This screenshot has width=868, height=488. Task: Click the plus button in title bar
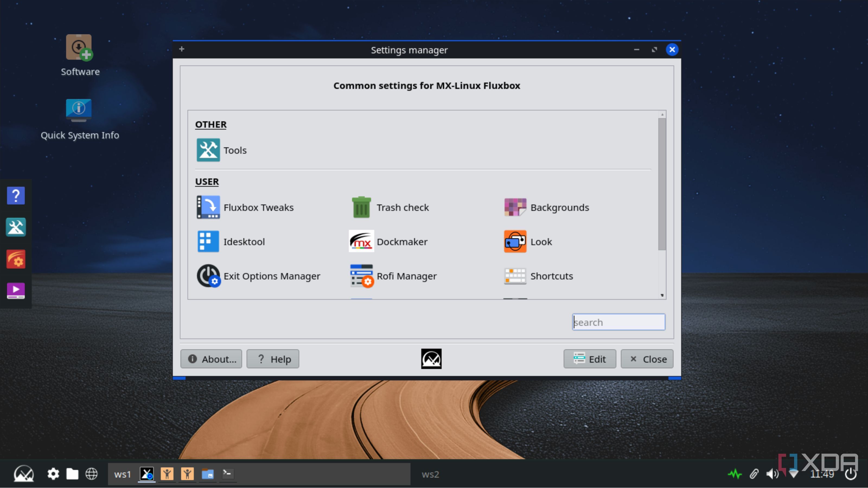(x=182, y=49)
